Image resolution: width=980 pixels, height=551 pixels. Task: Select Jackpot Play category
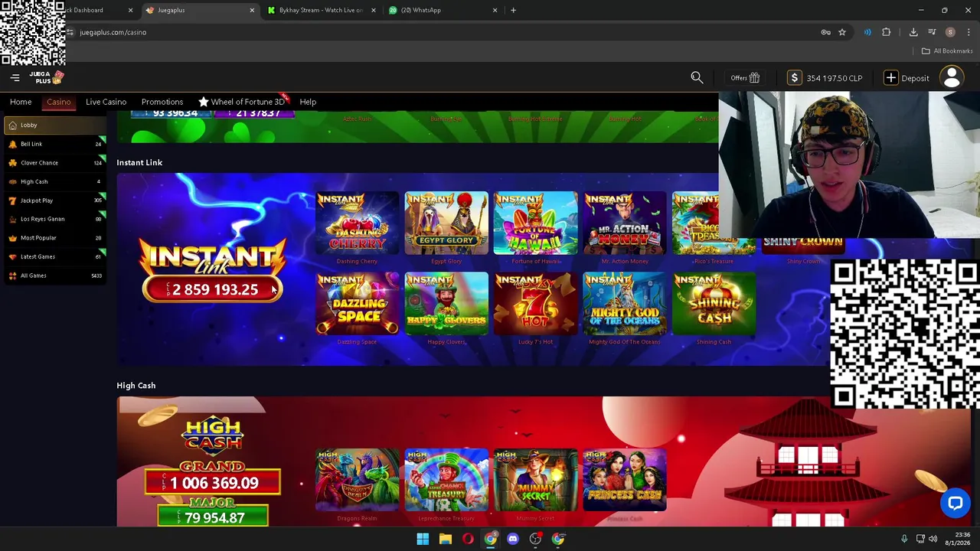[x=54, y=200]
